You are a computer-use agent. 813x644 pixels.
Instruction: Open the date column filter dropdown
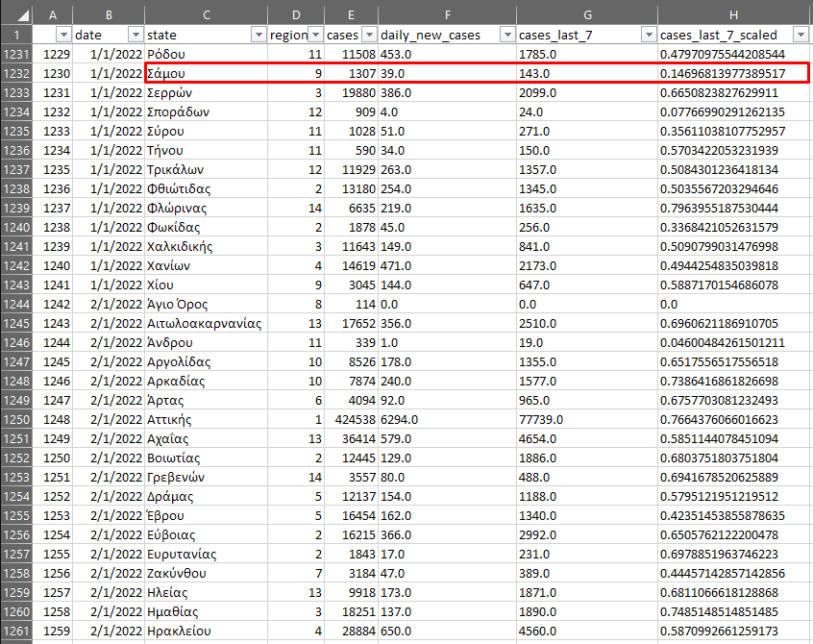point(135,35)
